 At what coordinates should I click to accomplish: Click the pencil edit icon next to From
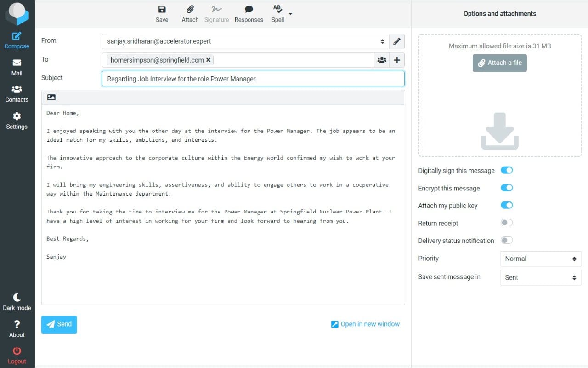(397, 41)
